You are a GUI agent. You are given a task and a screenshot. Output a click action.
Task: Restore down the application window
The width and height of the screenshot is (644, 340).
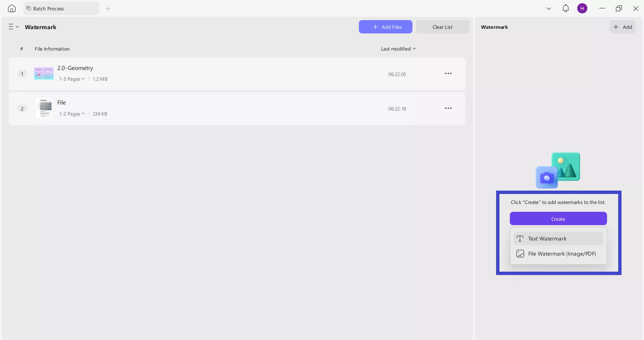[619, 8]
